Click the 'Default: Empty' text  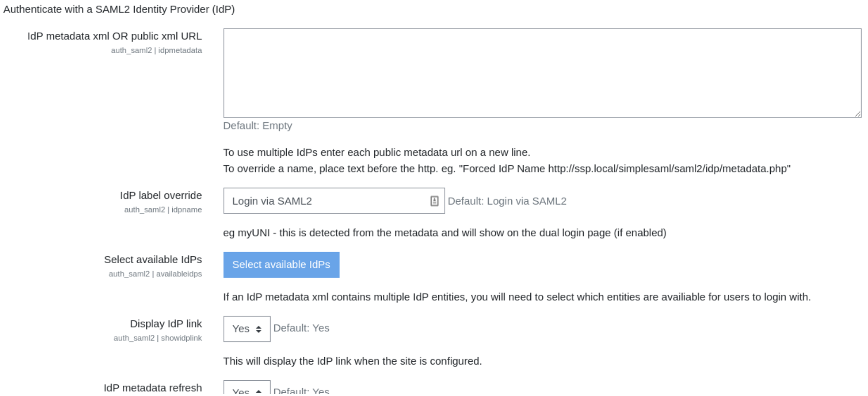point(258,126)
